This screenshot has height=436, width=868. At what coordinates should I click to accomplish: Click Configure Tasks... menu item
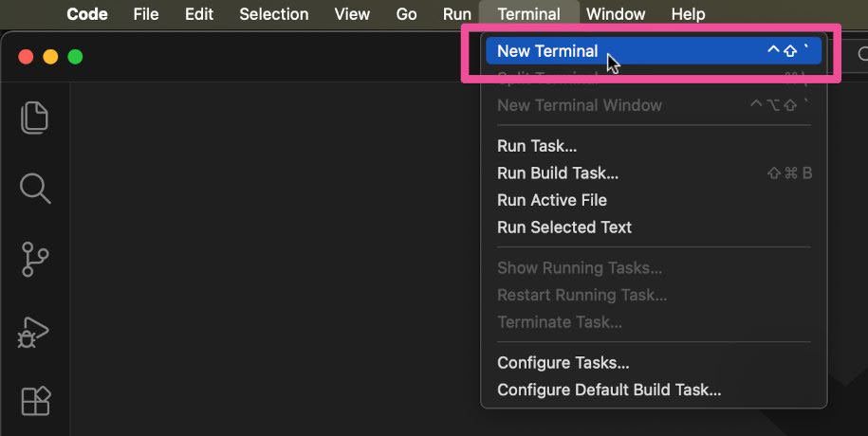(x=563, y=363)
